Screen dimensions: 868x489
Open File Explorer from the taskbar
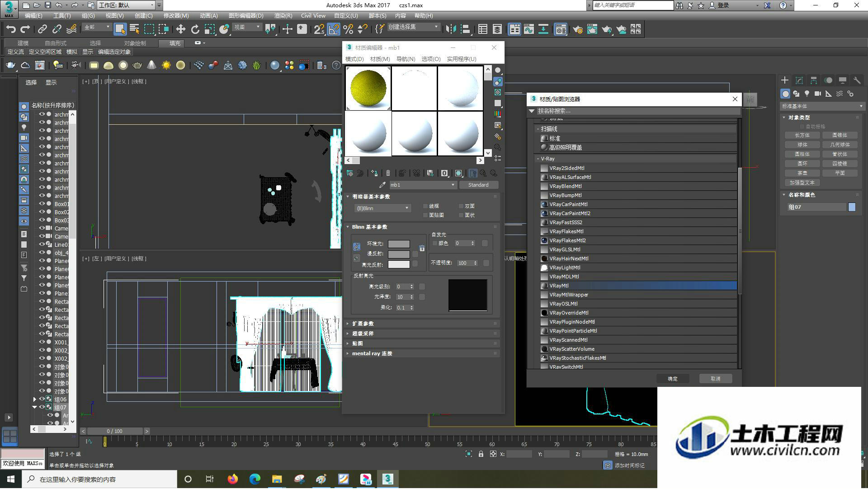(277, 479)
